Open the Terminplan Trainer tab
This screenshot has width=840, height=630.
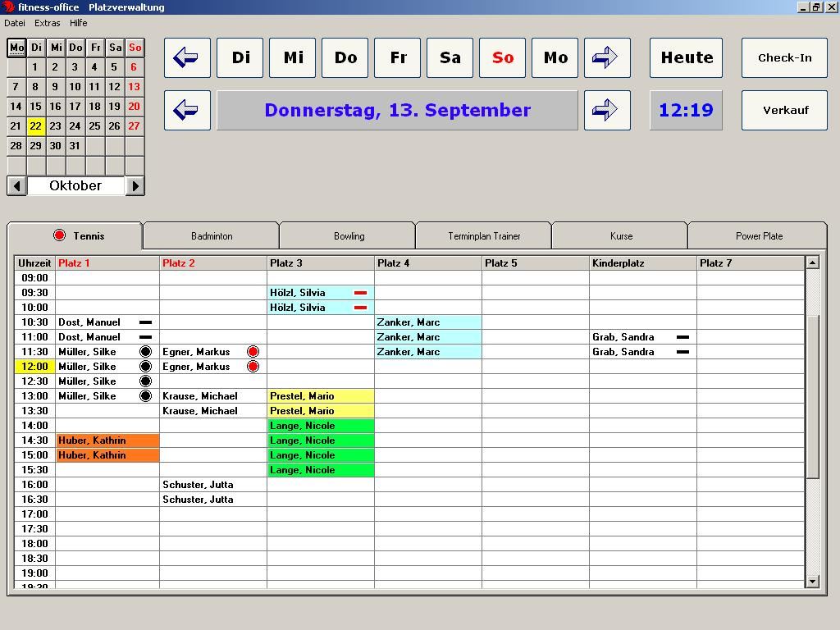click(484, 236)
